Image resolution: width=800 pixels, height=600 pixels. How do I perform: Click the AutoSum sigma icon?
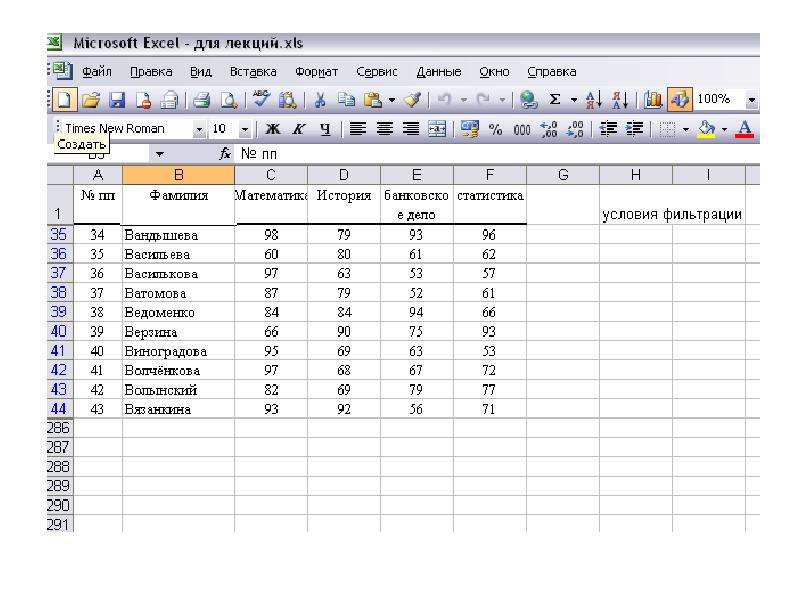555,99
